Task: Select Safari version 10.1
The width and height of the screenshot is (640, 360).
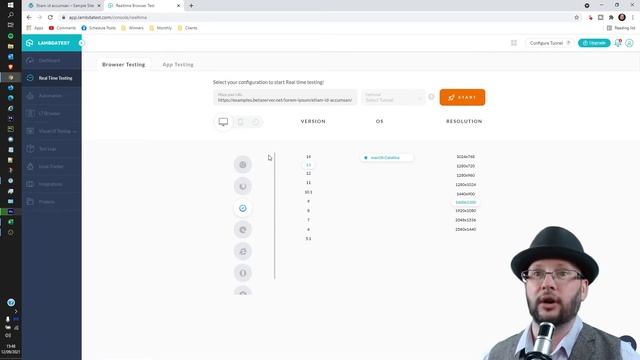Action: (309, 192)
